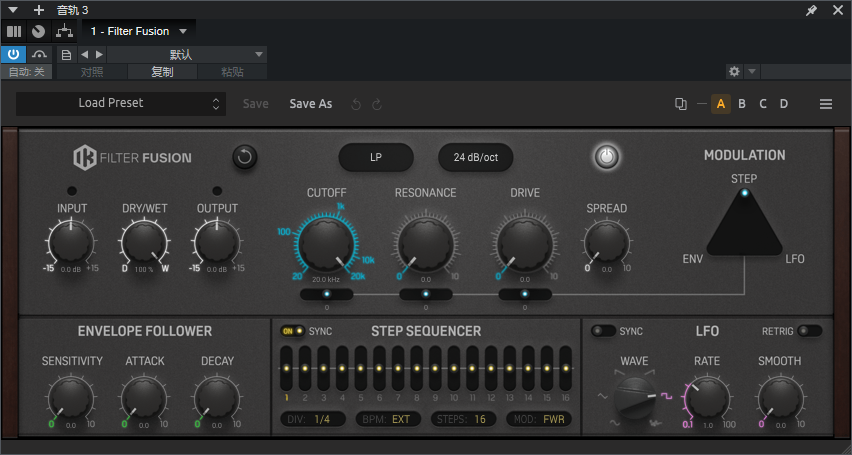Click the Save As button
Viewport: 852px width, 455px height.
click(311, 104)
